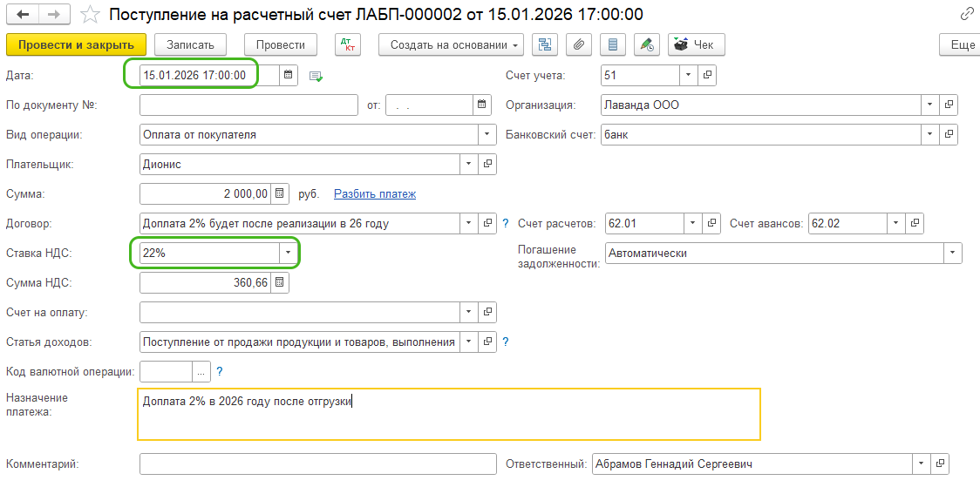Expand the Вид операции dropdown
This screenshot has width=980, height=494.
[487, 135]
